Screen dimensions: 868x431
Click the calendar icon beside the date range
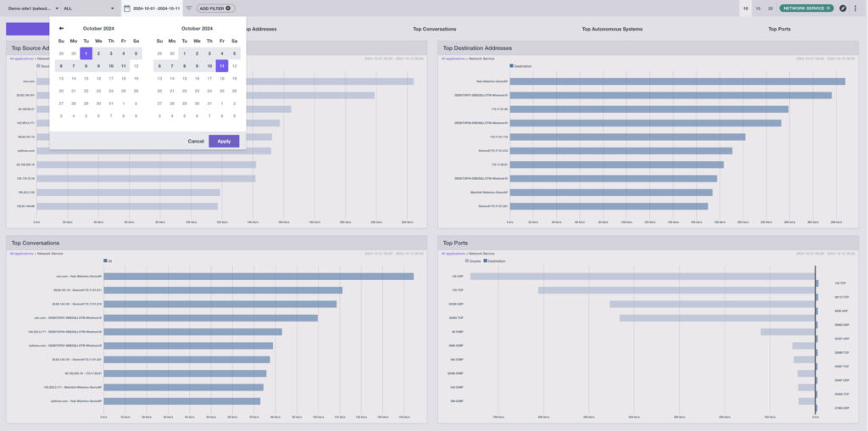point(126,8)
